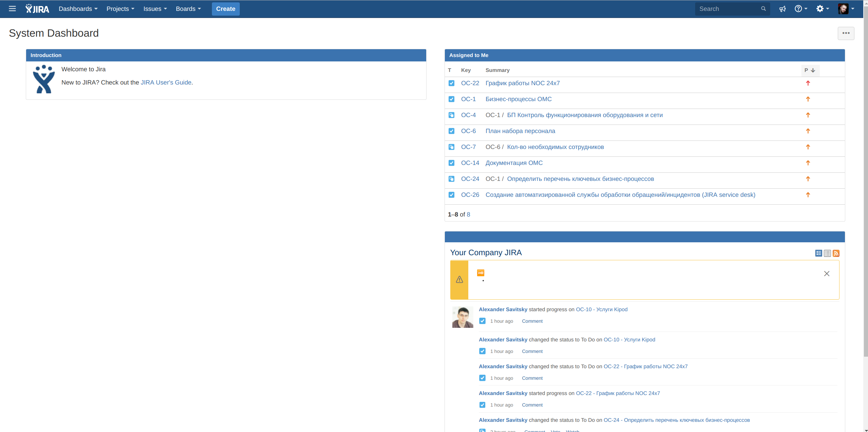Click the Jira mascot logo in Introduction
Viewport: 868px width, 432px height.
point(44,79)
